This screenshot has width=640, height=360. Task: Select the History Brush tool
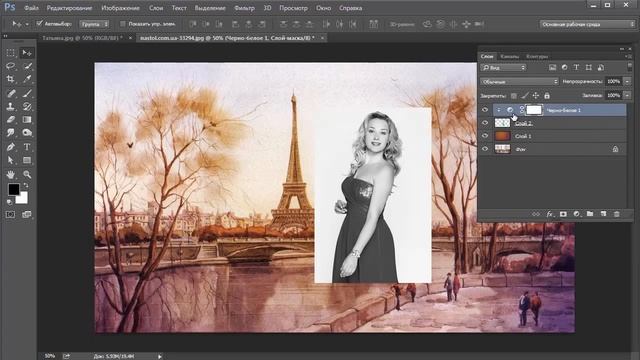pyautogui.click(x=27, y=107)
